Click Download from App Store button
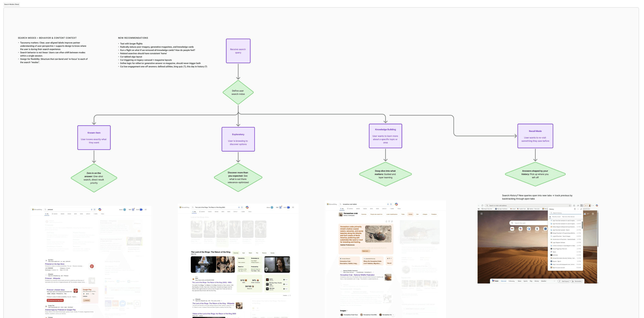Screen dimensions: 644x318 (55, 300)
